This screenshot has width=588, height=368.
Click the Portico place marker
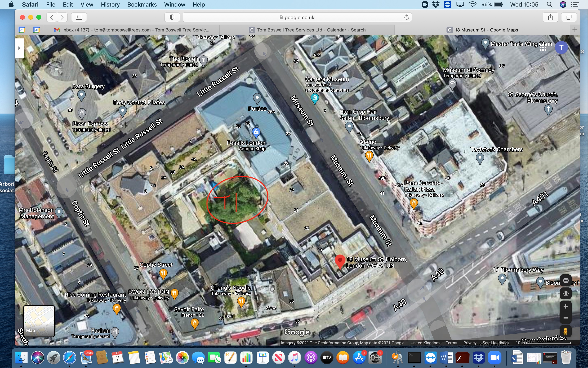click(x=257, y=98)
